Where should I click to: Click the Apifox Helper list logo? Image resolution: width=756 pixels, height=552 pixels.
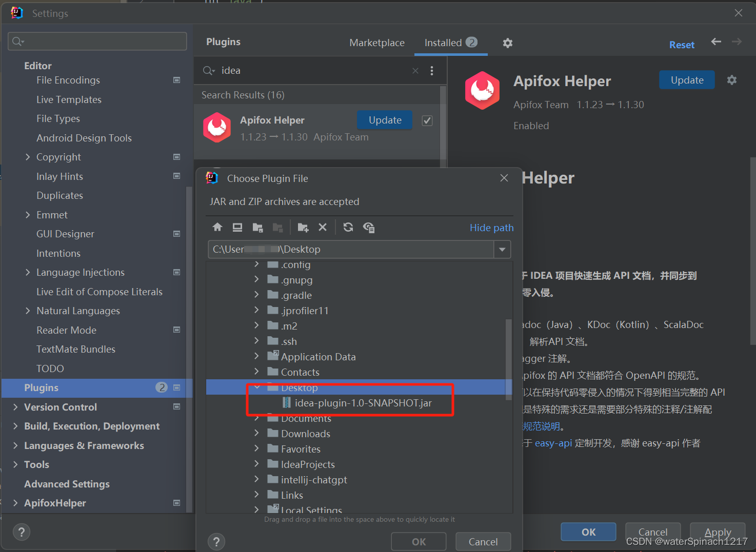[217, 128]
